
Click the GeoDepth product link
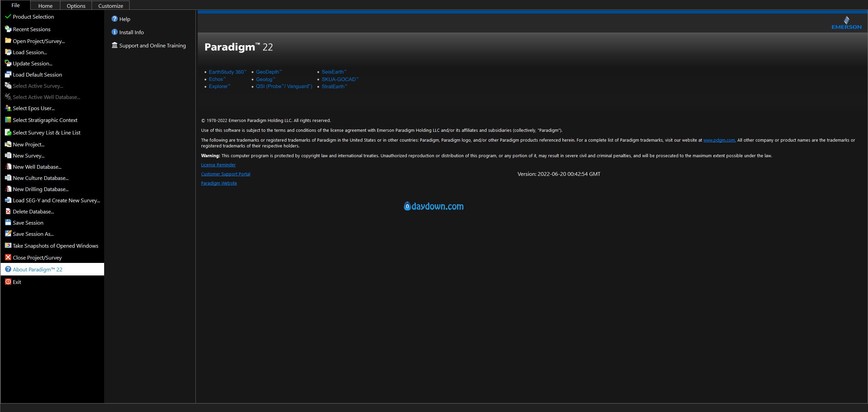point(269,72)
